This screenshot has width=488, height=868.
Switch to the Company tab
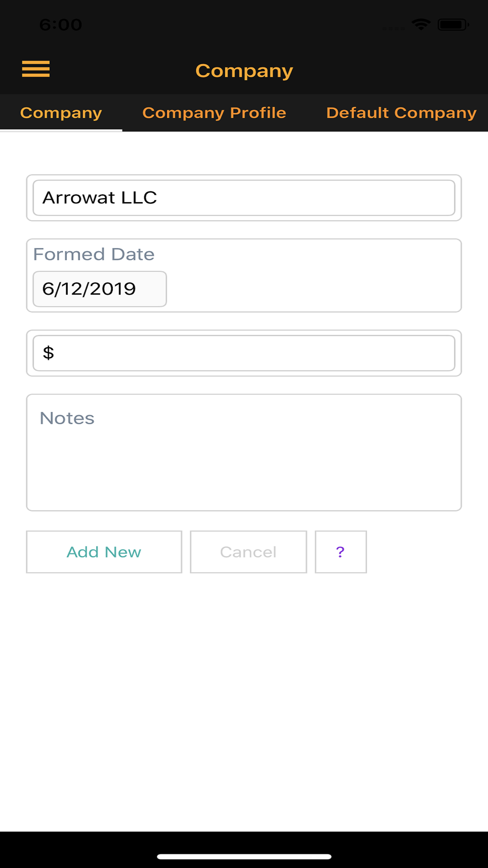coord(61,113)
